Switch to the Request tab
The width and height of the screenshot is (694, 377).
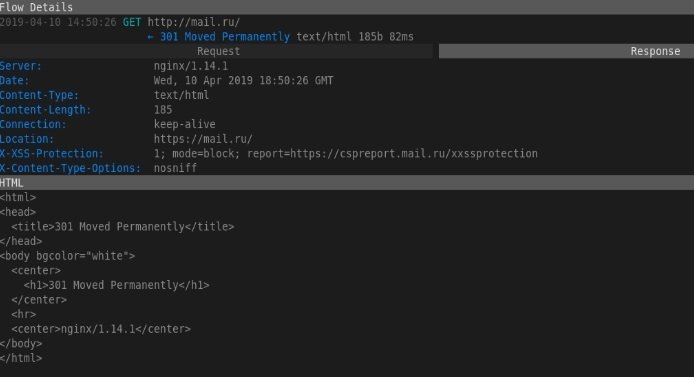pos(218,51)
